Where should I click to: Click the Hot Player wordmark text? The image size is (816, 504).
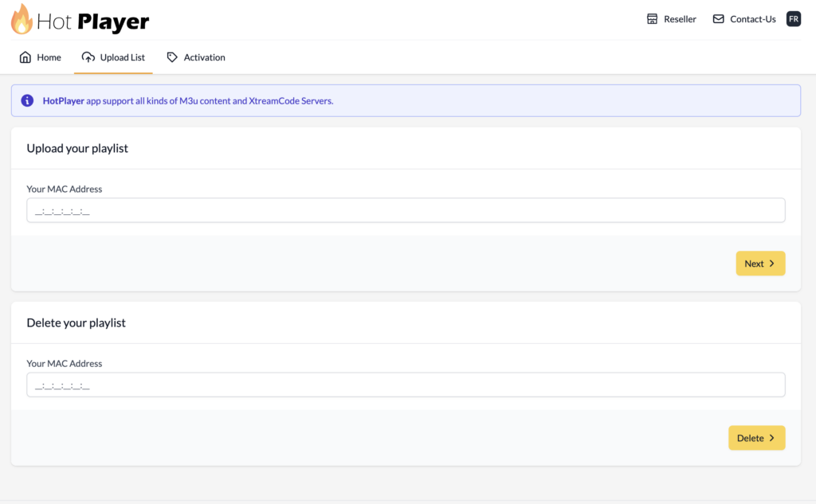[x=92, y=21]
